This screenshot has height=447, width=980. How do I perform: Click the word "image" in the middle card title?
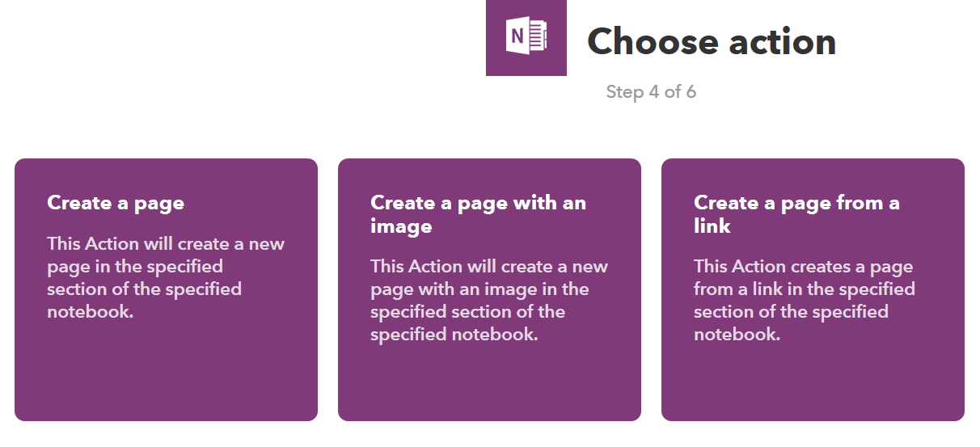pos(401,226)
